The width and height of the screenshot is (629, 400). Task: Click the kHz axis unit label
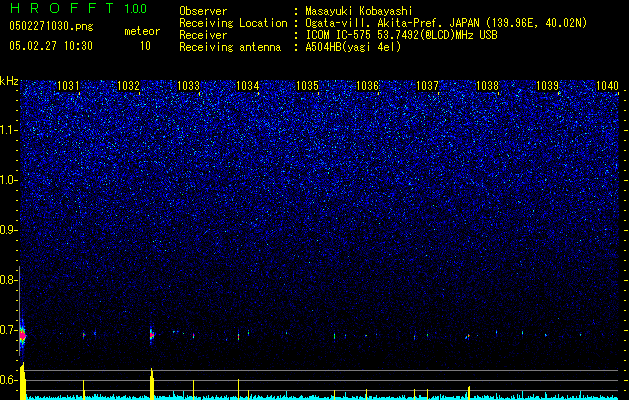click(x=9, y=81)
